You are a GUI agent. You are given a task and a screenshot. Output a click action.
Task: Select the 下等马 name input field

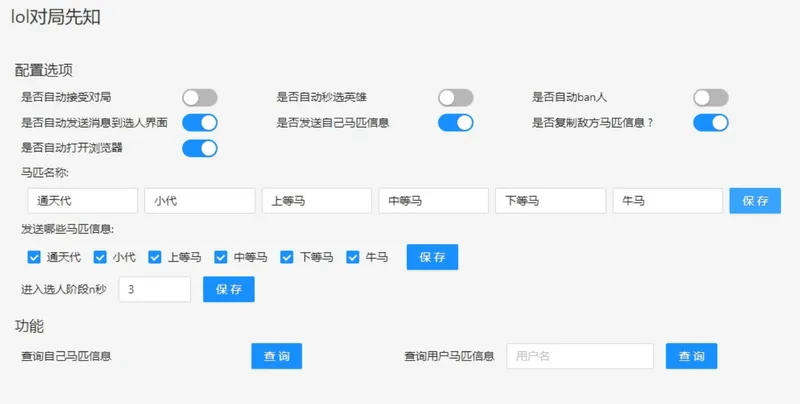pos(551,201)
